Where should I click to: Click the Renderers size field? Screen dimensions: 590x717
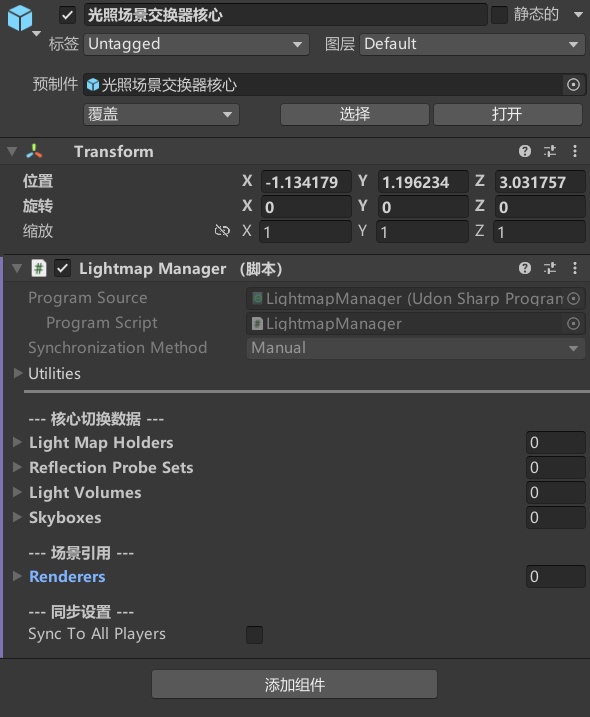(556, 577)
